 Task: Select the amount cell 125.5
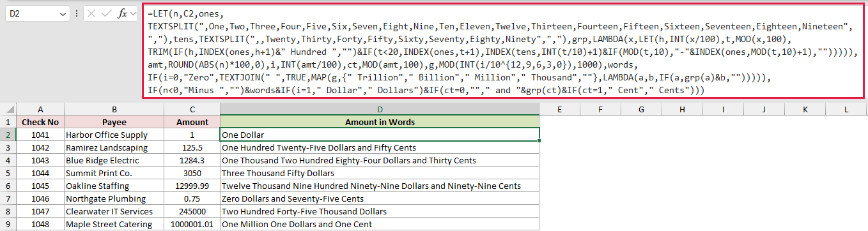pos(192,147)
